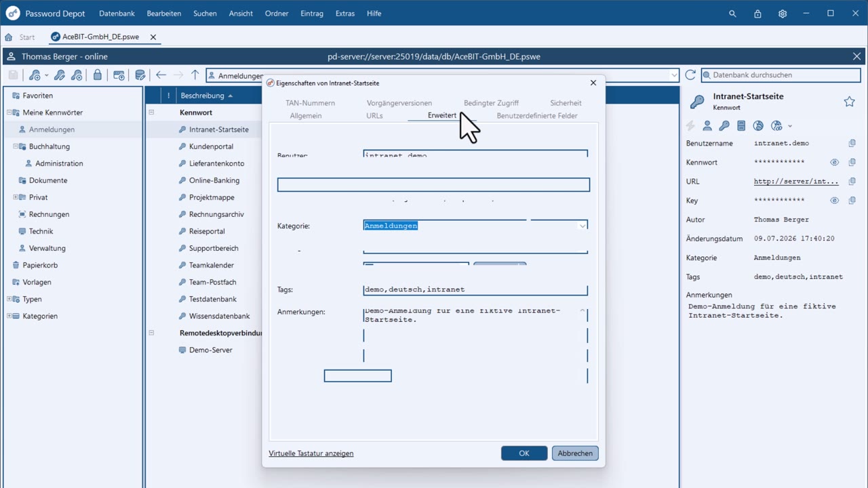Copy the Key value to clipboard

pos(852,200)
